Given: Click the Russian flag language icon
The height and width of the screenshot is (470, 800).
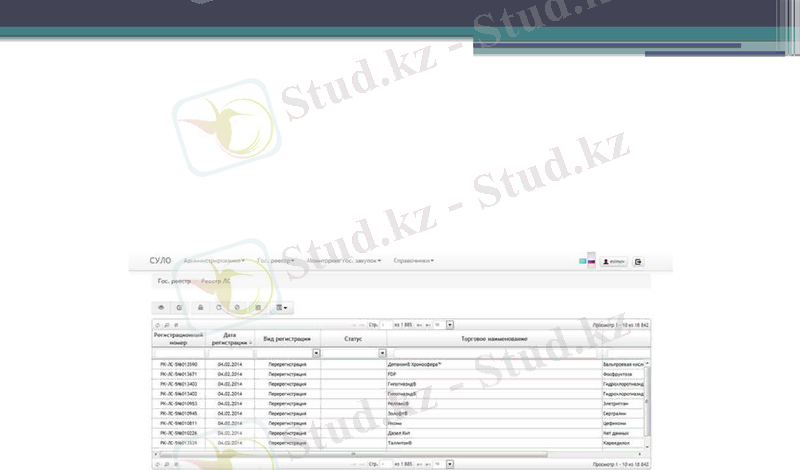Looking at the screenshot, I should click(592, 262).
